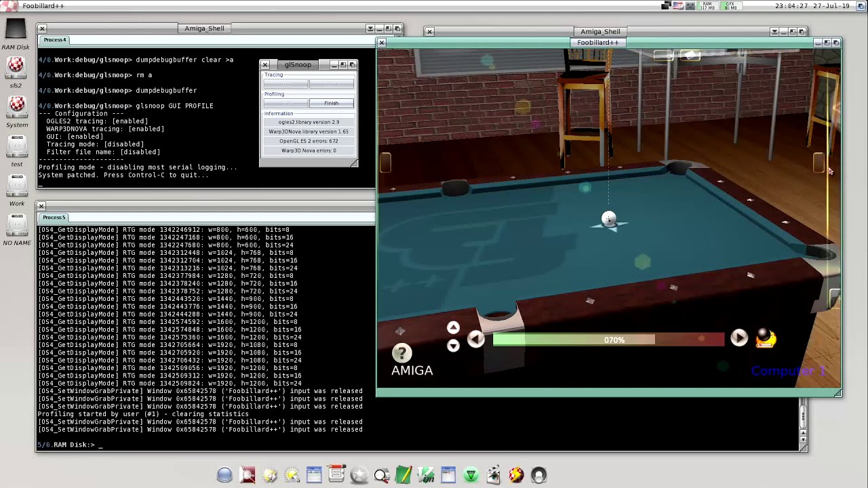Click the black ball icon beside Computer 1

click(765, 338)
